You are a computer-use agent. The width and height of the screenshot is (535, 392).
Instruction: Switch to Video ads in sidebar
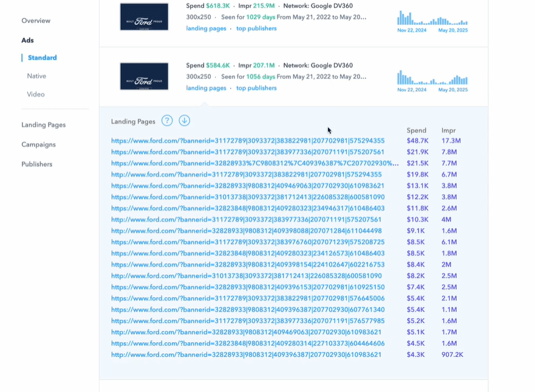35,94
